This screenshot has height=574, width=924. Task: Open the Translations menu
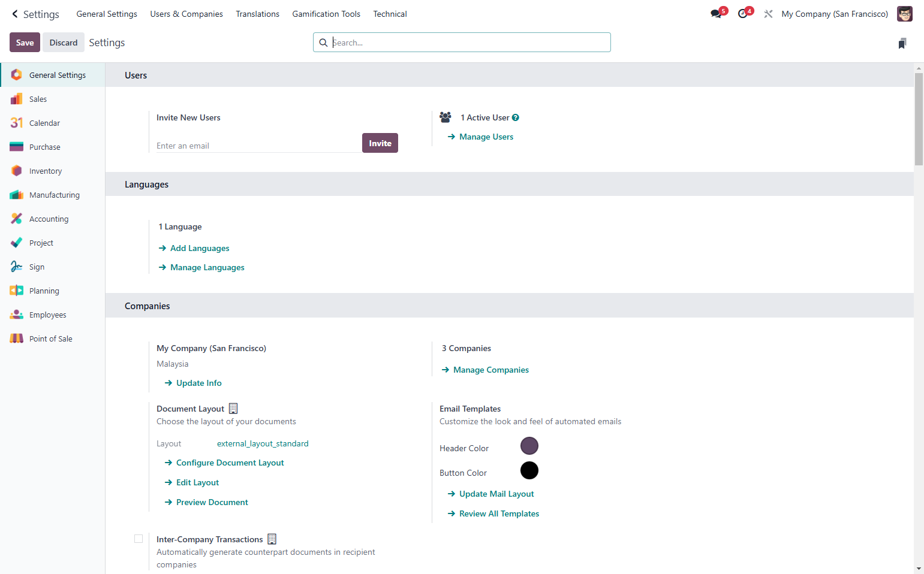[x=258, y=14]
